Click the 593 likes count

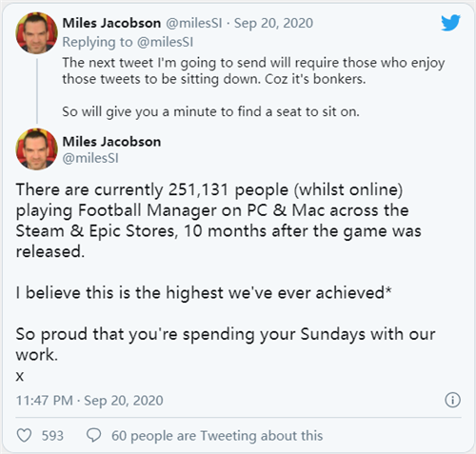click(52, 435)
